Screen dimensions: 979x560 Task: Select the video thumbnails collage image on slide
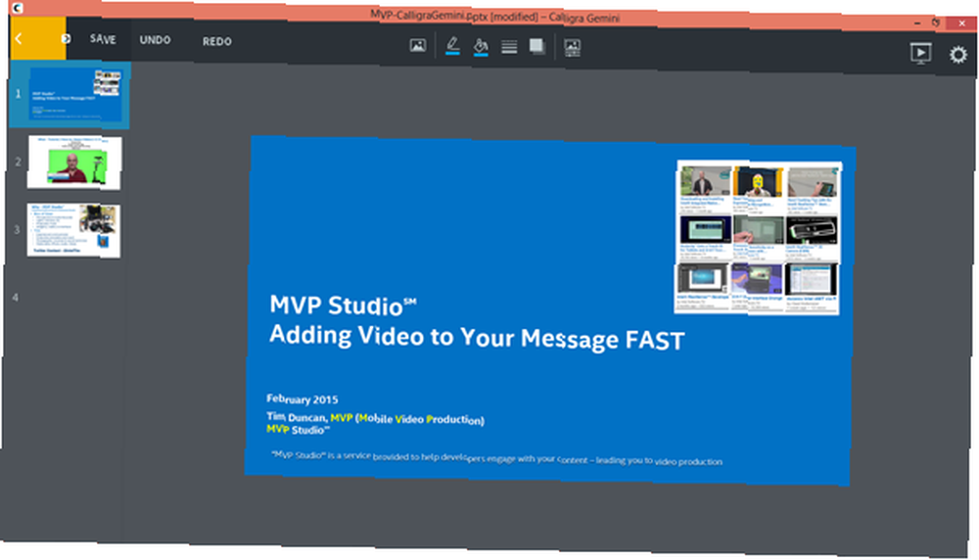tap(758, 237)
